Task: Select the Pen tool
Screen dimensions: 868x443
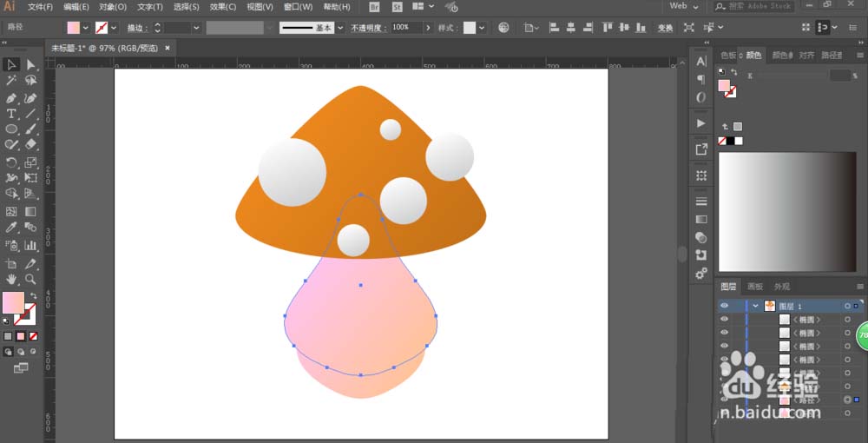Action: click(12, 98)
